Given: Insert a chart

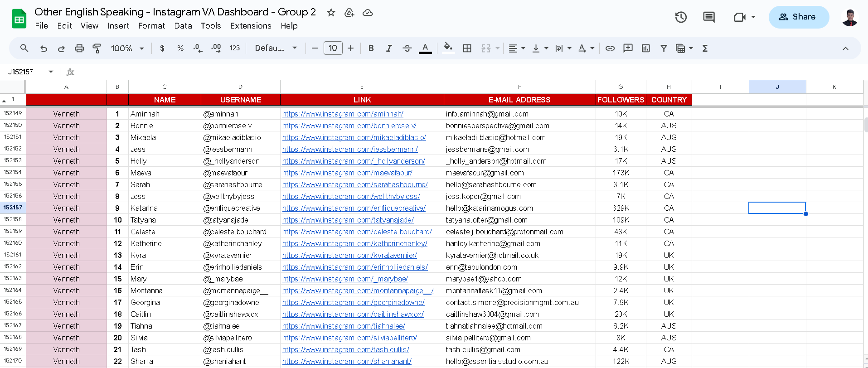Looking at the screenshot, I should pos(646,48).
